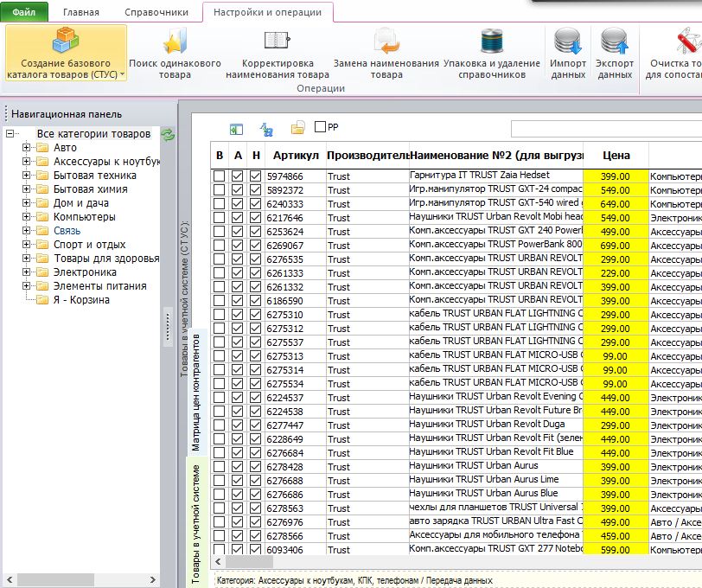The image size is (702, 588).
Task: Select the Я - Корзина folder icon
Action: pyautogui.click(x=42, y=300)
